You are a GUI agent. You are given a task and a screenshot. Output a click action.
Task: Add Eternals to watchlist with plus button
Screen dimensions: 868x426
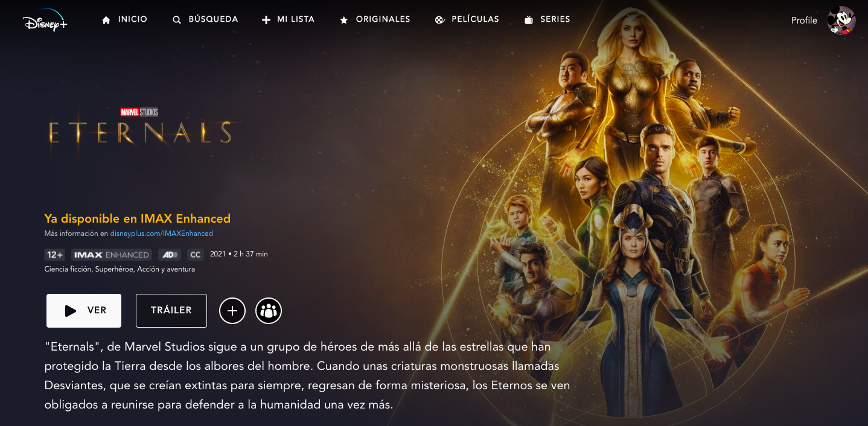232,311
